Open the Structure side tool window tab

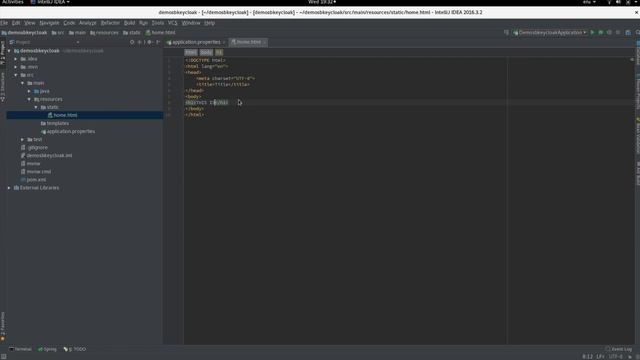coord(3,87)
